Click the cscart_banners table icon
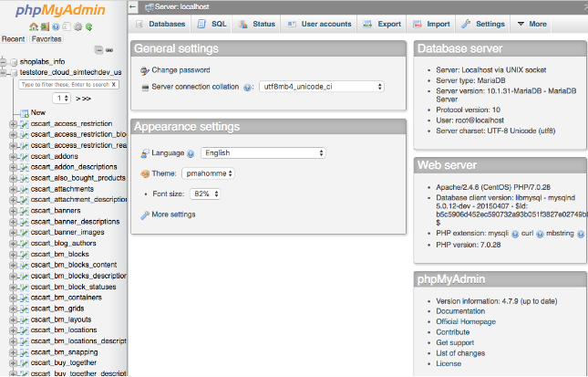 (x=25, y=211)
